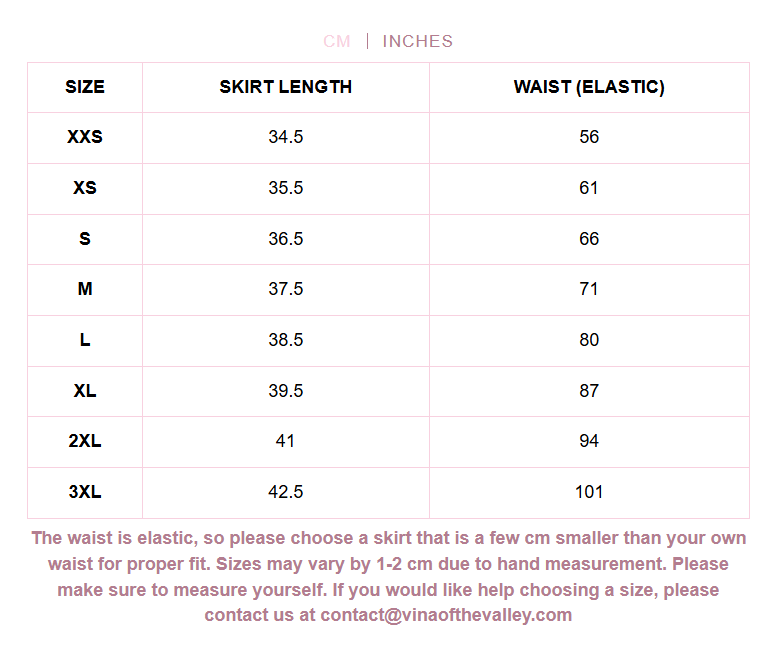This screenshot has height=666, width=776.
Task: Click the 101 waist value cell
Action: (x=589, y=492)
